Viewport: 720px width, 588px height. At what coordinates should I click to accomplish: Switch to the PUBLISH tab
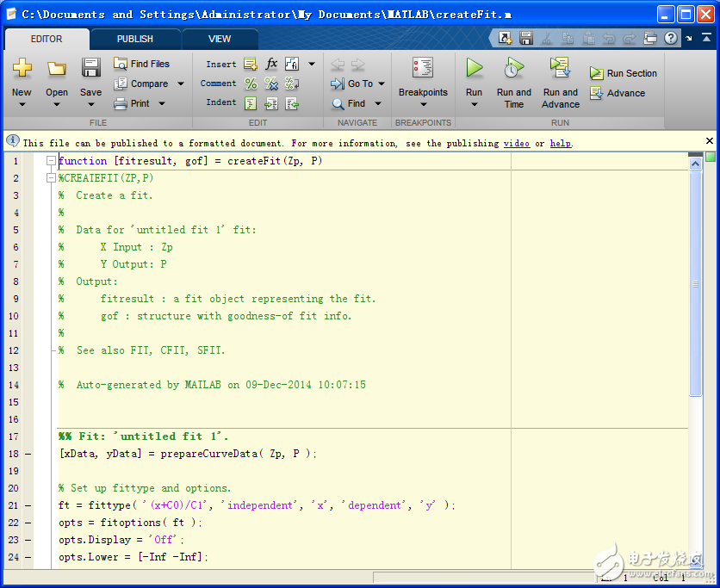click(x=135, y=39)
